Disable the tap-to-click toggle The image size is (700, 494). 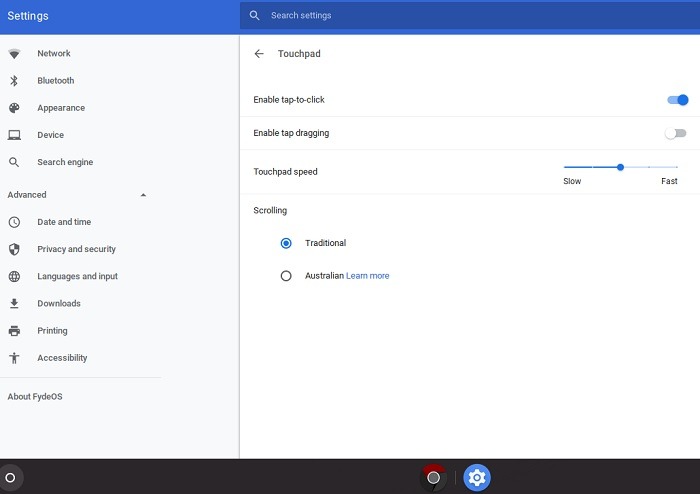tap(678, 100)
